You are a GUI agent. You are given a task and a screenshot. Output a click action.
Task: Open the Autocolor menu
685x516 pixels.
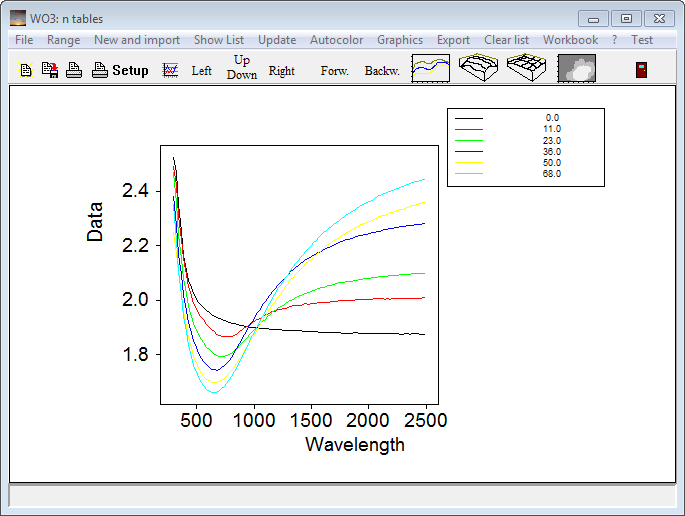(337, 40)
